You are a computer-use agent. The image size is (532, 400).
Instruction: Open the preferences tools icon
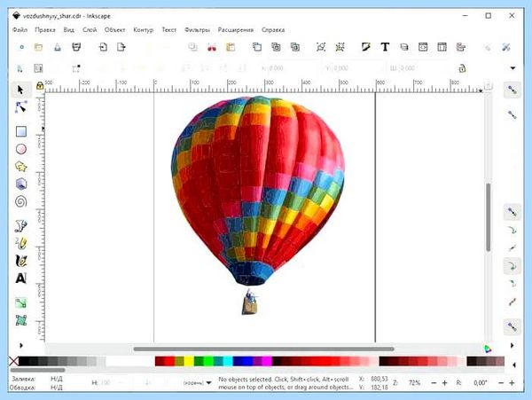pos(506,47)
